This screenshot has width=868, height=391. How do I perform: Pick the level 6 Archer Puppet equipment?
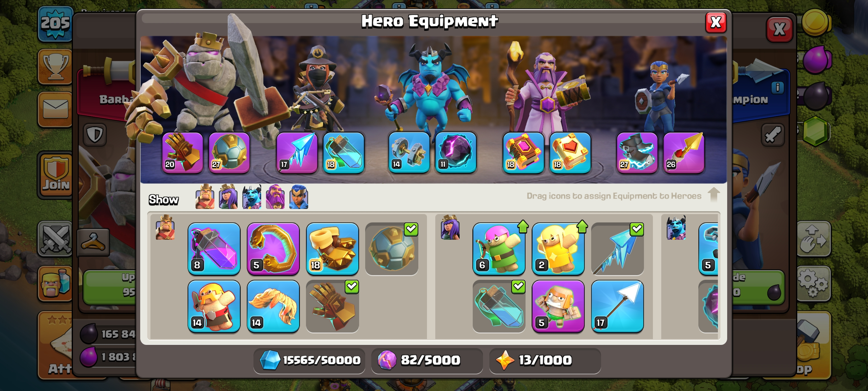point(499,249)
